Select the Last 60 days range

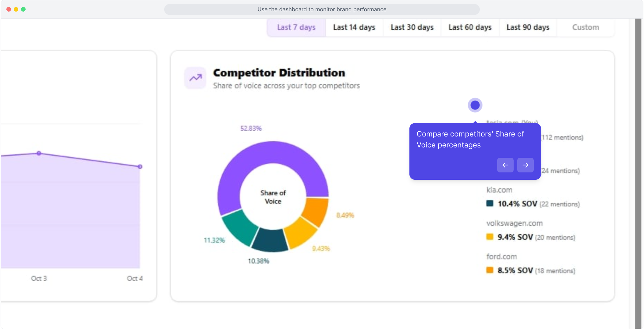(470, 27)
